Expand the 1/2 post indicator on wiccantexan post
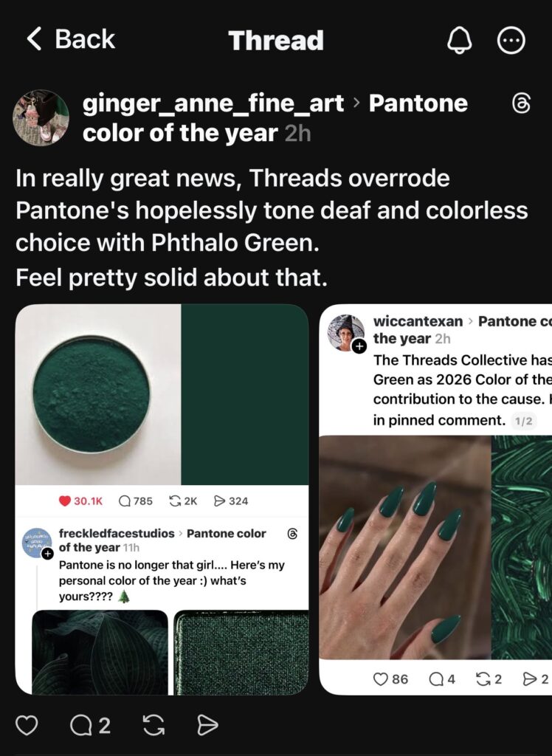552x756 pixels. [523, 421]
